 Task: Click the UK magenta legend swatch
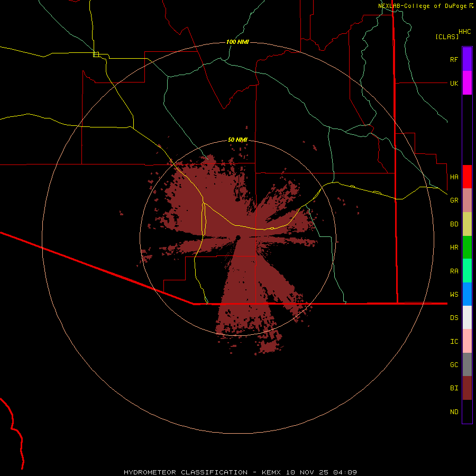(x=467, y=83)
